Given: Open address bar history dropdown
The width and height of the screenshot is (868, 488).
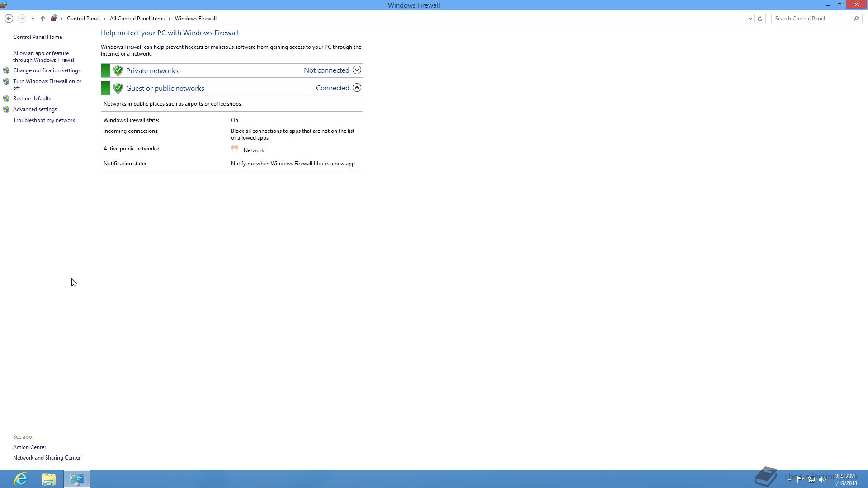Looking at the screenshot, I should [x=750, y=19].
